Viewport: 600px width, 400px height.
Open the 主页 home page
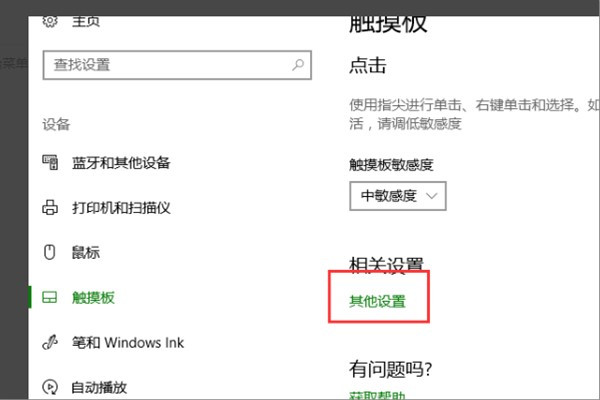tap(86, 22)
